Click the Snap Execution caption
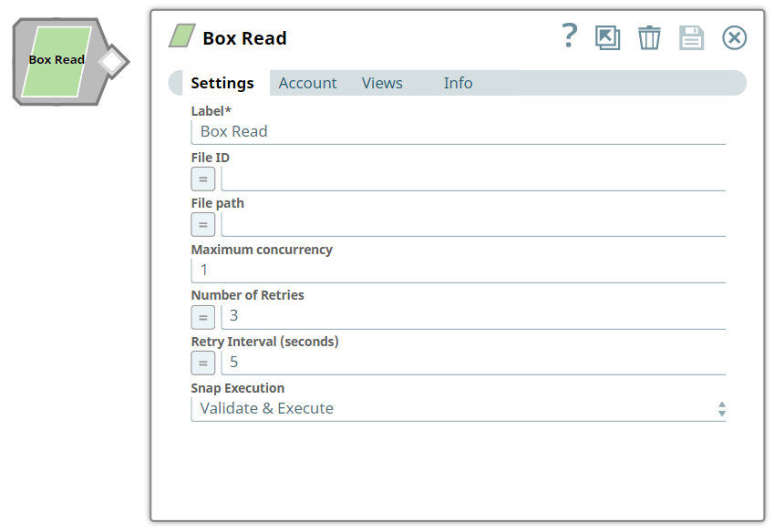Screen dimensions: 774x532 pyautogui.click(x=237, y=388)
